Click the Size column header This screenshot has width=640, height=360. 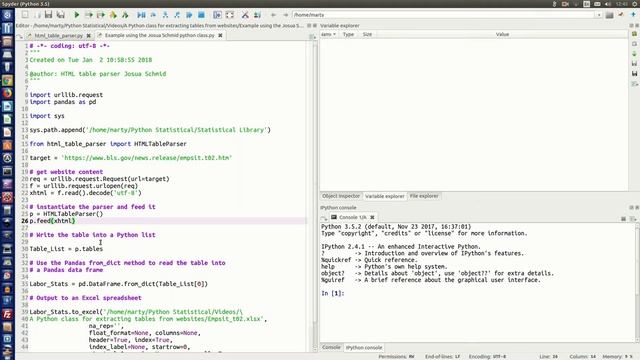(367, 34)
